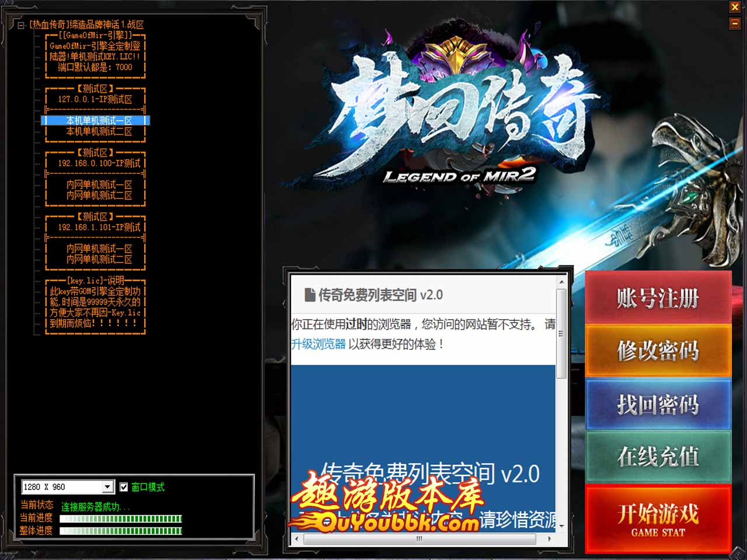Click the 当前进度 current progress bar

121,519
